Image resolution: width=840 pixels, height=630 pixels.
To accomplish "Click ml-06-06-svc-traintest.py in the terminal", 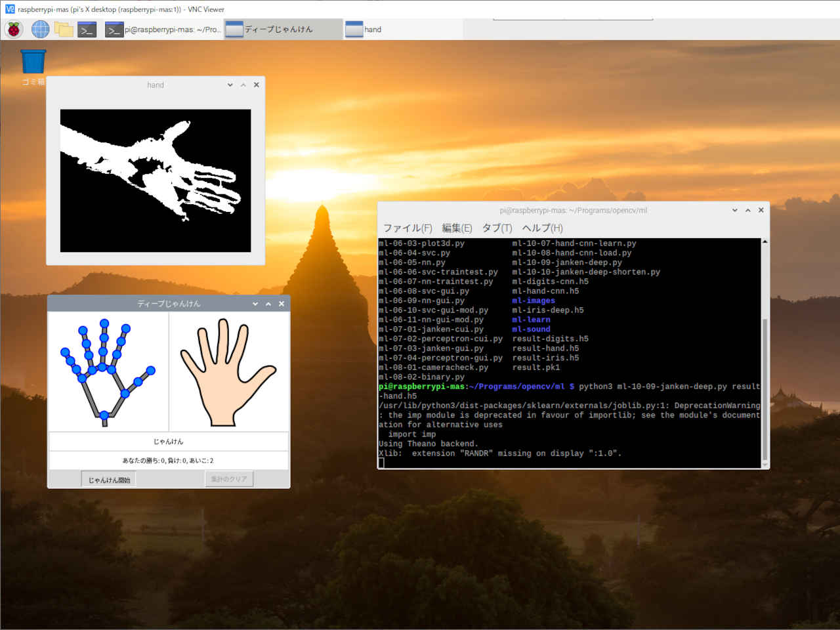I will [x=438, y=272].
